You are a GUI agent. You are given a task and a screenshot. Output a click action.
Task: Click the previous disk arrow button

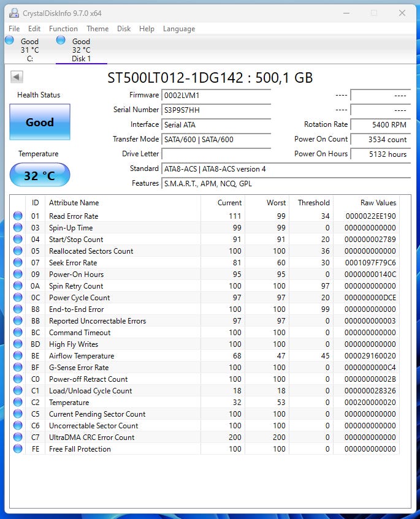17,77
